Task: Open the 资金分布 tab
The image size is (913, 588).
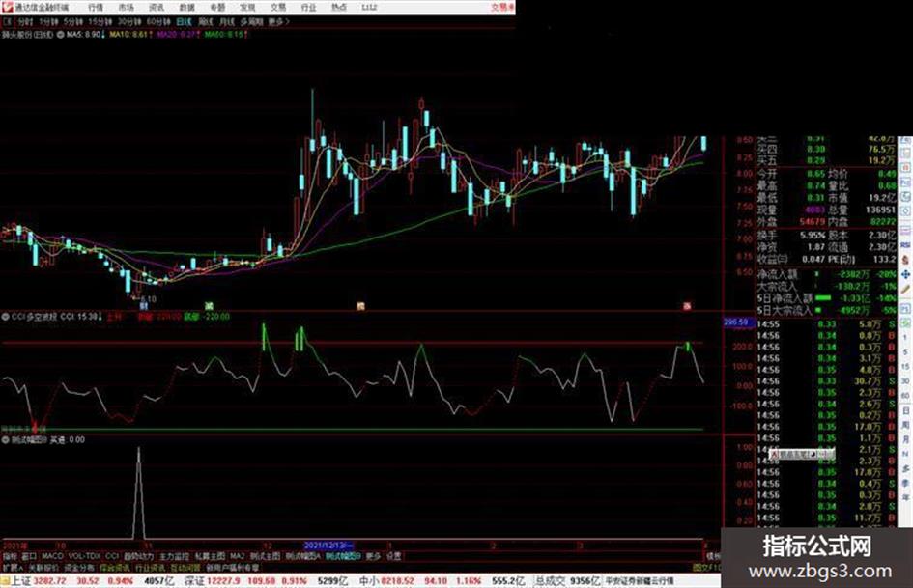Action: point(79,567)
